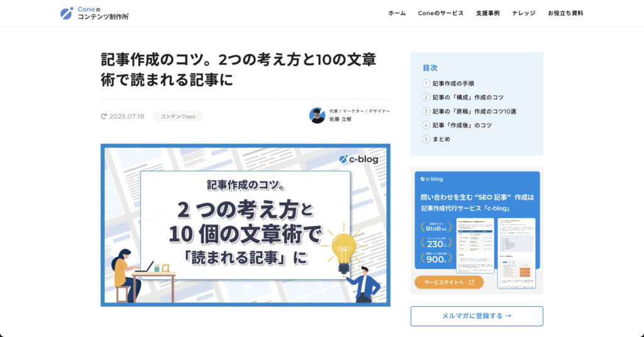Open author name 佐藤 立樹
Viewport: 644px width, 337px height.
(340, 119)
